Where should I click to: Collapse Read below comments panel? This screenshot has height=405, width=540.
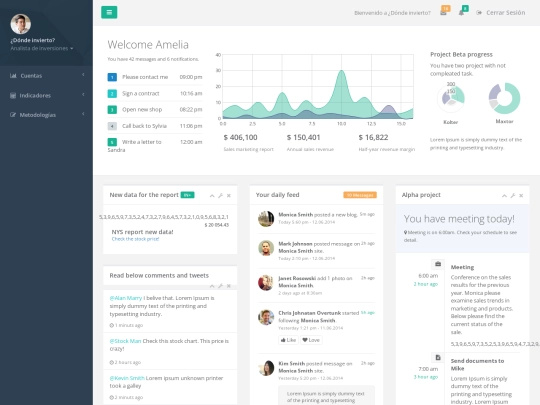212,286
